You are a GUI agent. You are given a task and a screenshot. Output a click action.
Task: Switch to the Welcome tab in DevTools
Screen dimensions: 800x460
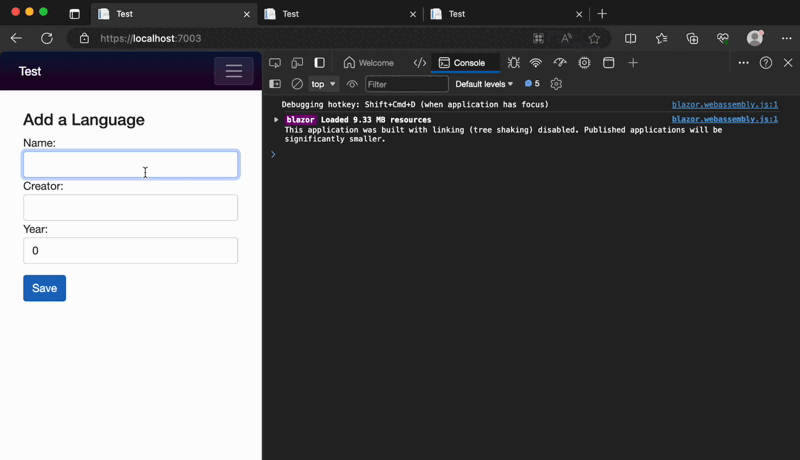pyautogui.click(x=368, y=63)
